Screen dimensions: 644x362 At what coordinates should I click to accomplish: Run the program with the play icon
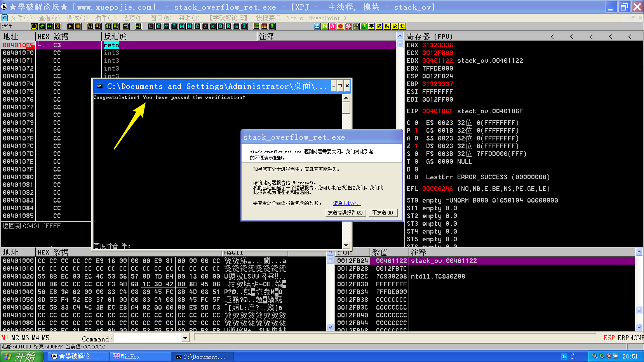coord(70,26)
